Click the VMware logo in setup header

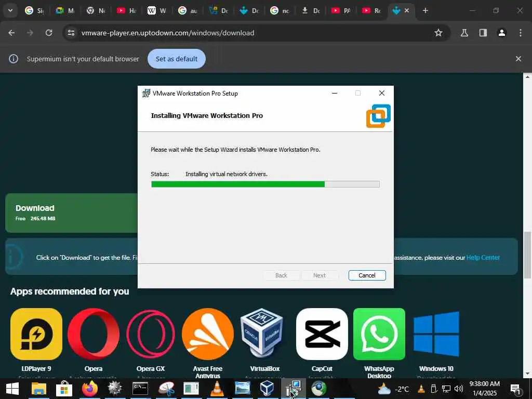[378, 116]
